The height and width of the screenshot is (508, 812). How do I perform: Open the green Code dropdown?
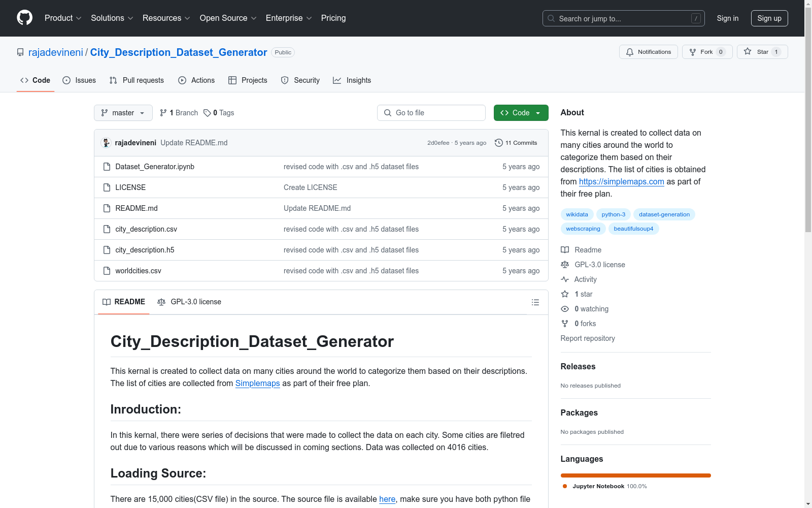coord(521,113)
